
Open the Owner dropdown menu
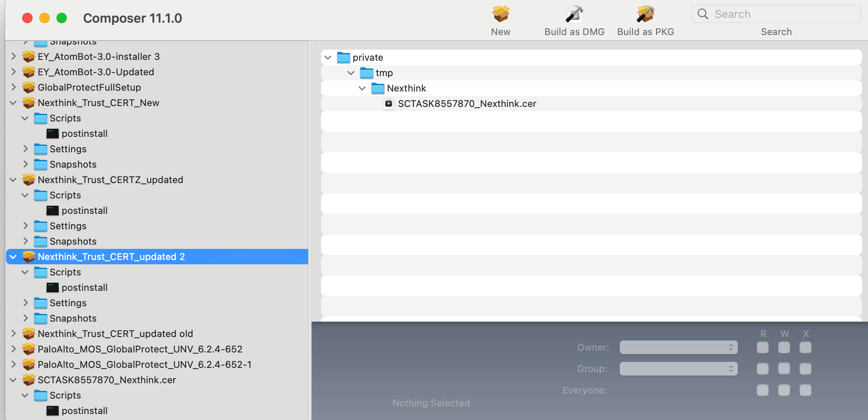tap(678, 347)
